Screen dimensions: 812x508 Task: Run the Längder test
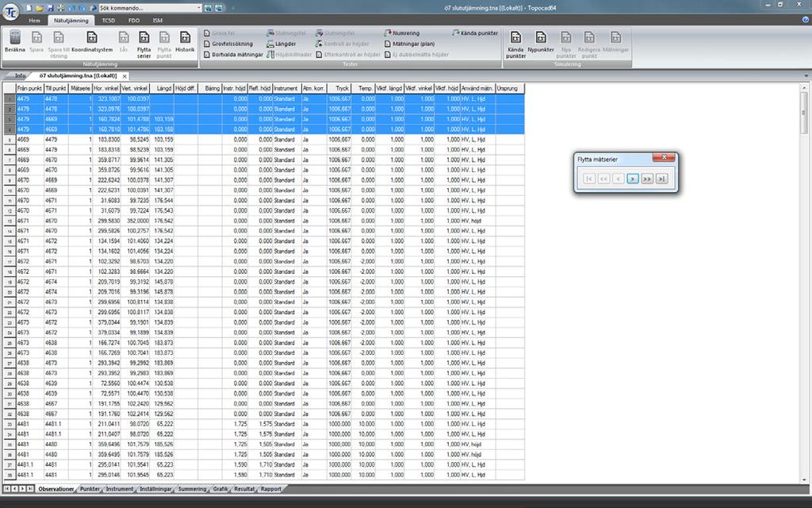282,44
